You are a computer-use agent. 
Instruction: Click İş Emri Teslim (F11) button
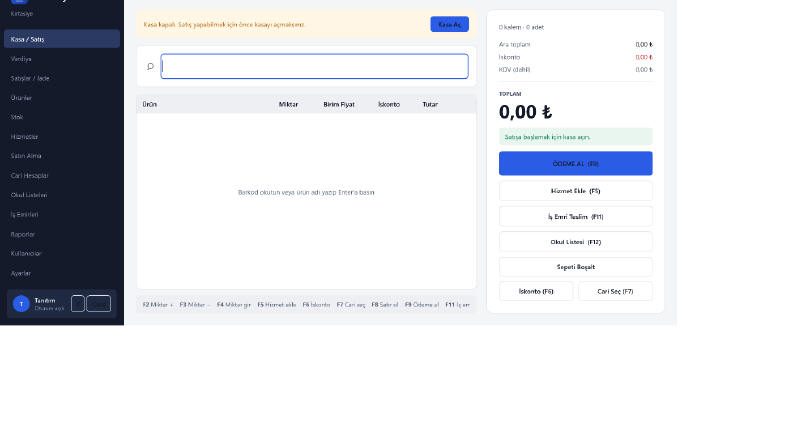pos(576,216)
